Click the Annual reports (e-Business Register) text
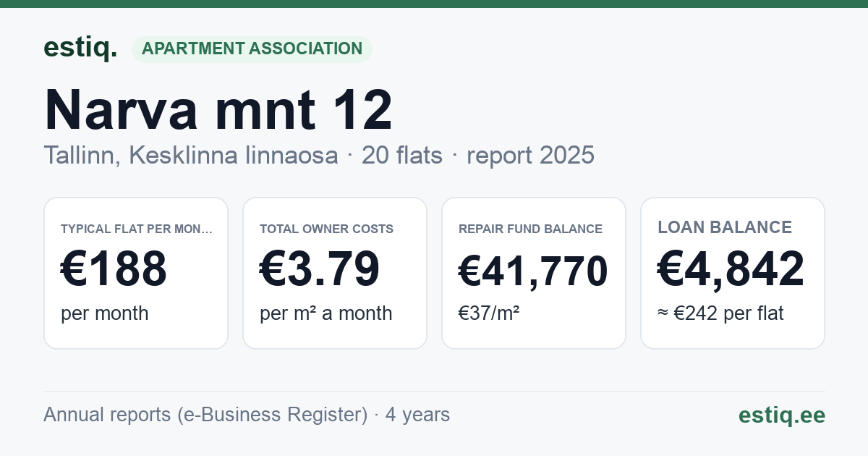Viewport: 868px width, 456px height. coord(205,415)
